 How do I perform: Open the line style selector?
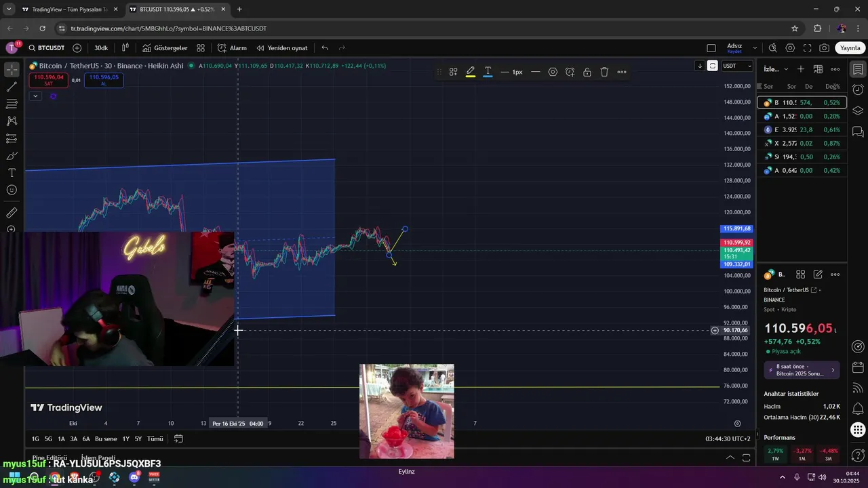pyautogui.click(x=535, y=72)
